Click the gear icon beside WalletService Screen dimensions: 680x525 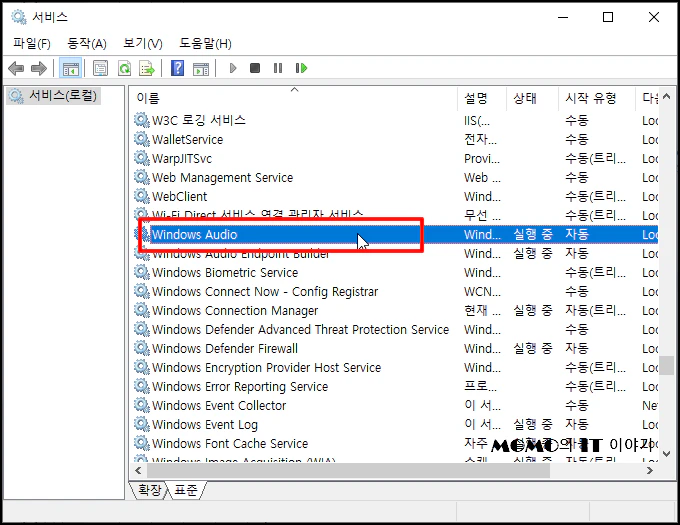tap(141, 139)
